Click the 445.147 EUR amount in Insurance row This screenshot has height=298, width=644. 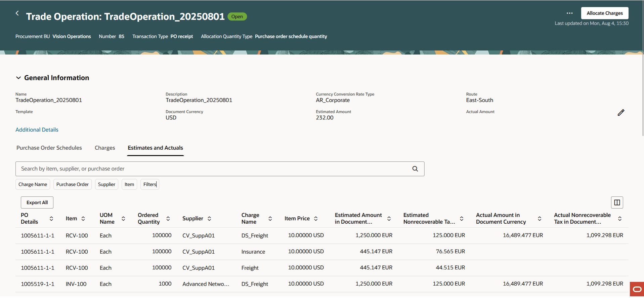point(376,251)
